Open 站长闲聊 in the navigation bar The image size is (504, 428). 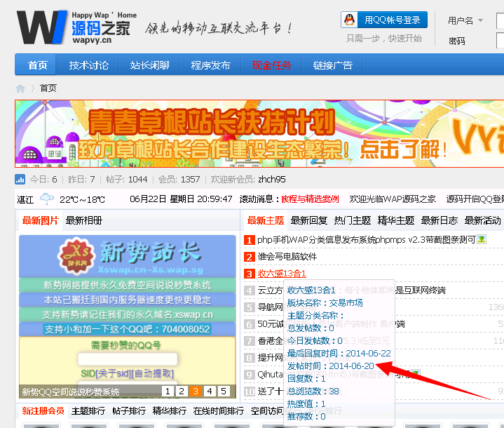[149, 65]
